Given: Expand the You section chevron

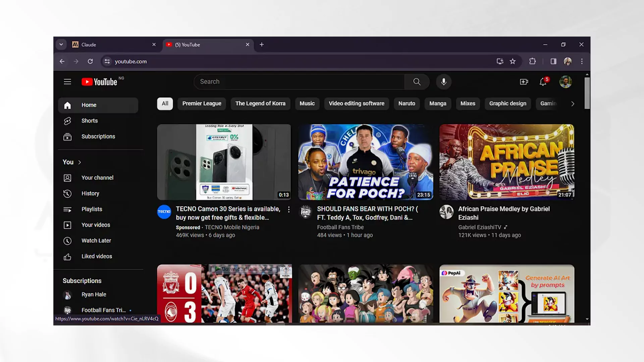Looking at the screenshot, I should click(x=79, y=162).
